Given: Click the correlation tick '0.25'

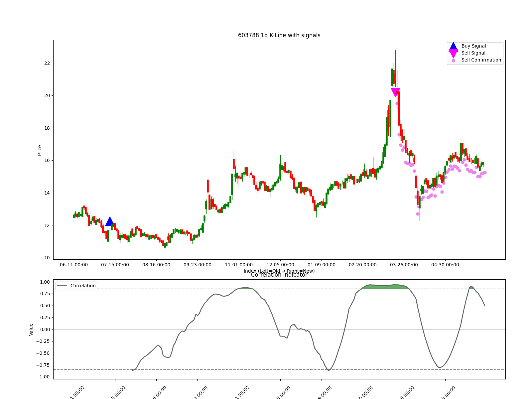Looking at the screenshot, I should (x=45, y=318).
